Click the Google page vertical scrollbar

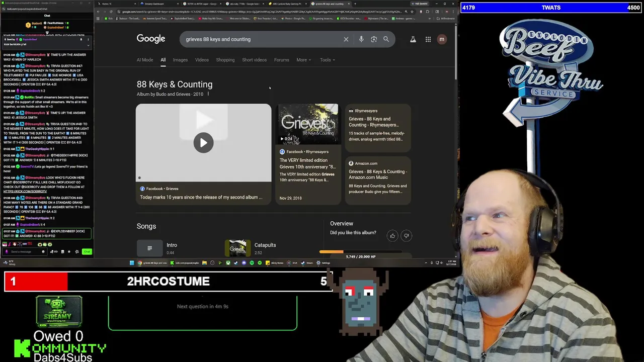point(456,53)
